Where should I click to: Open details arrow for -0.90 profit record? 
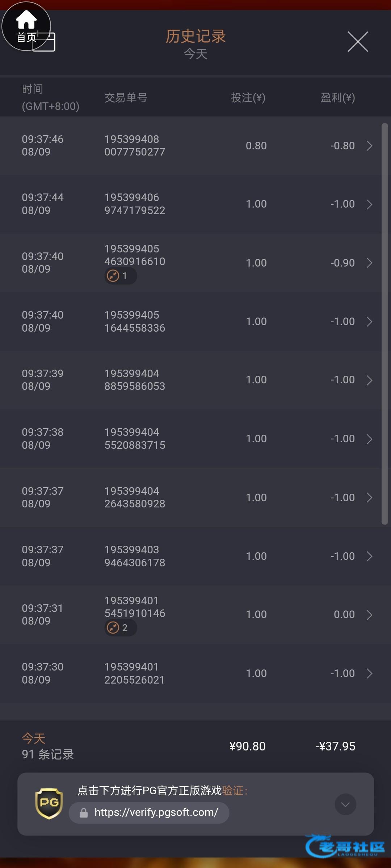(369, 263)
